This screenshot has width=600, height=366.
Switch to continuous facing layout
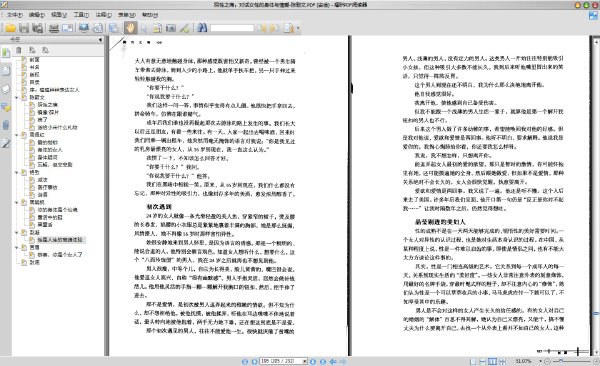click(x=502, y=361)
